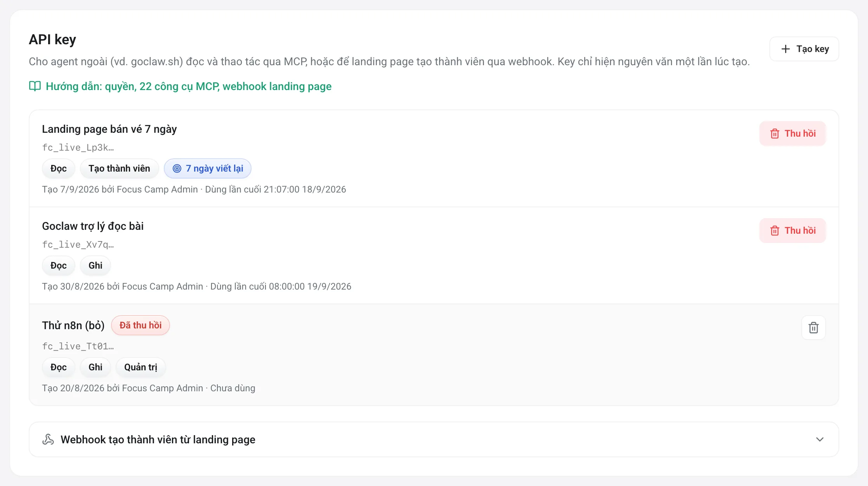Screen dimensions: 868x486
Task: Revoke the Landing page bán vé key
Action: pyautogui.click(x=792, y=134)
